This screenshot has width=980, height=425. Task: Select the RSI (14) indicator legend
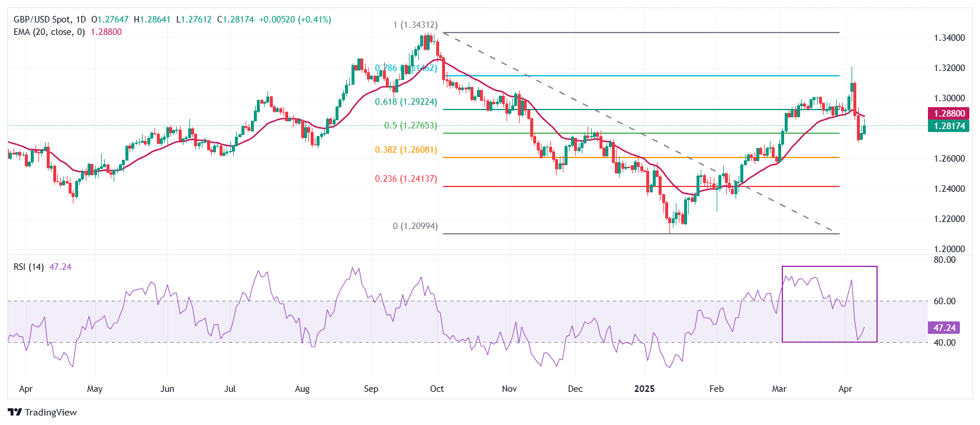28,267
